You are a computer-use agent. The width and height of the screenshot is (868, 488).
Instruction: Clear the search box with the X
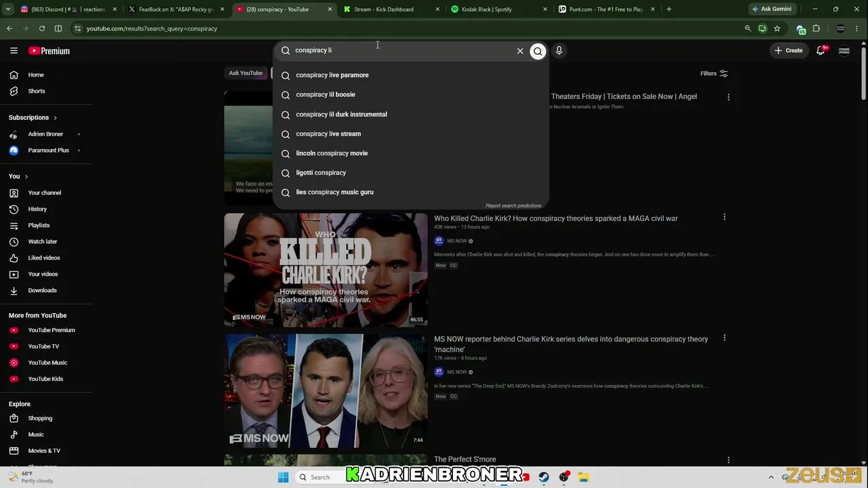click(x=520, y=51)
